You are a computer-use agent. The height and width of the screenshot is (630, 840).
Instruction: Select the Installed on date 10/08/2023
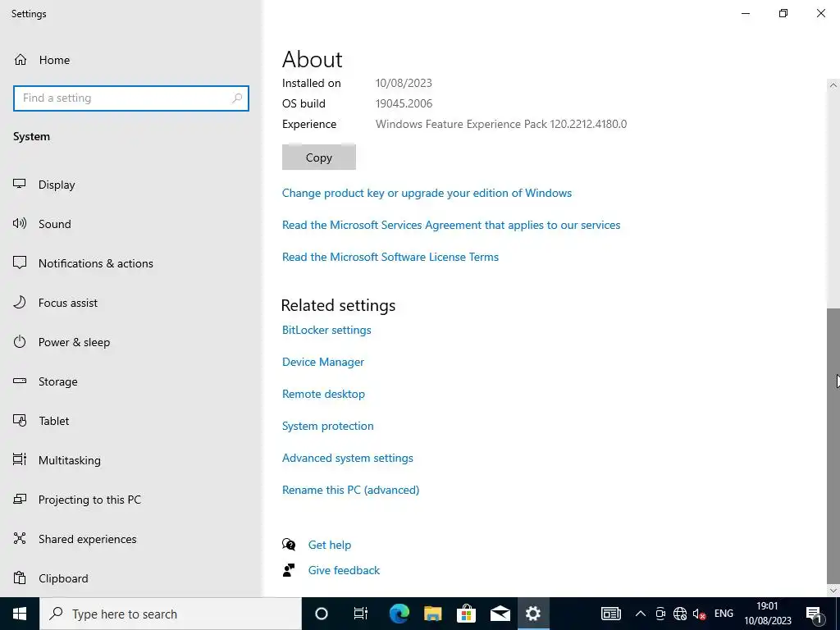(x=404, y=83)
